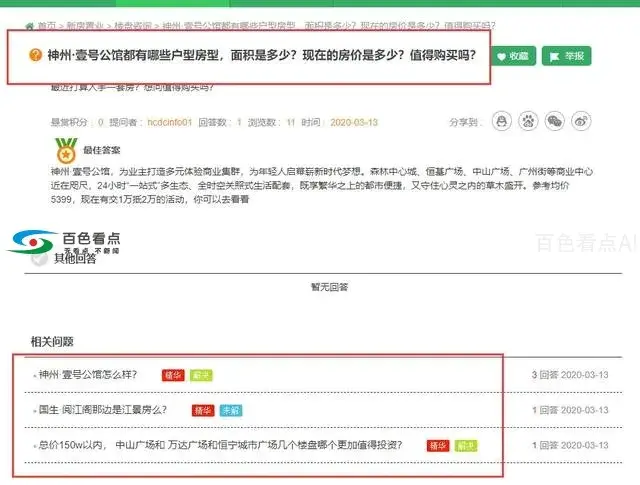Image resolution: width=640 pixels, height=485 pixels.
Task: Click green 解决 tag on 神州·壹号公馆怎么样 row
Action: (x=201, y=375)
